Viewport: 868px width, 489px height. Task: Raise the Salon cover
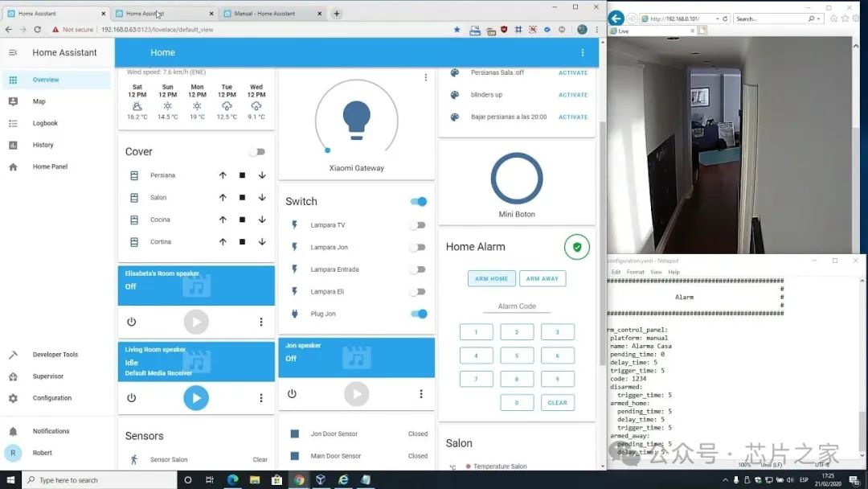click(x=223, y=198)
